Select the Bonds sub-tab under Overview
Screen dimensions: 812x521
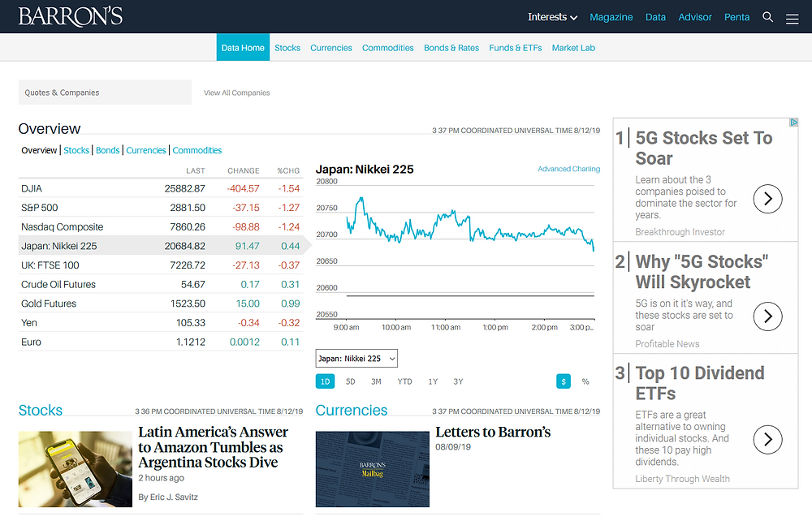[x=108, y=150]
